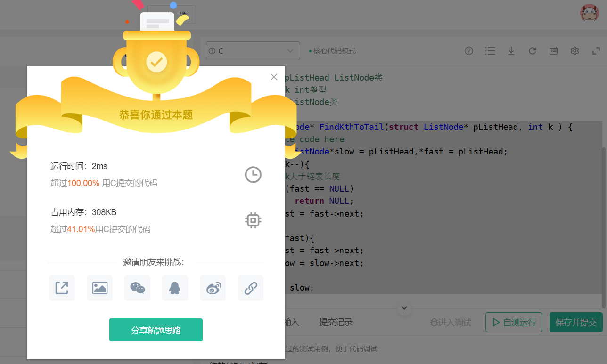The height and width of the screenshot is (364, 607).
Task: Click 自测运行 button
Action: (x=514, y=323)
